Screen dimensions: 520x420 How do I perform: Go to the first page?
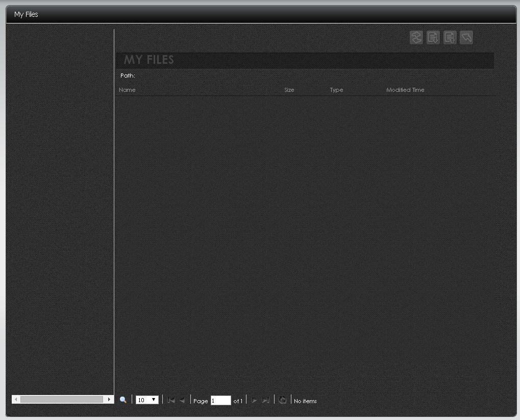pos(171,400)
